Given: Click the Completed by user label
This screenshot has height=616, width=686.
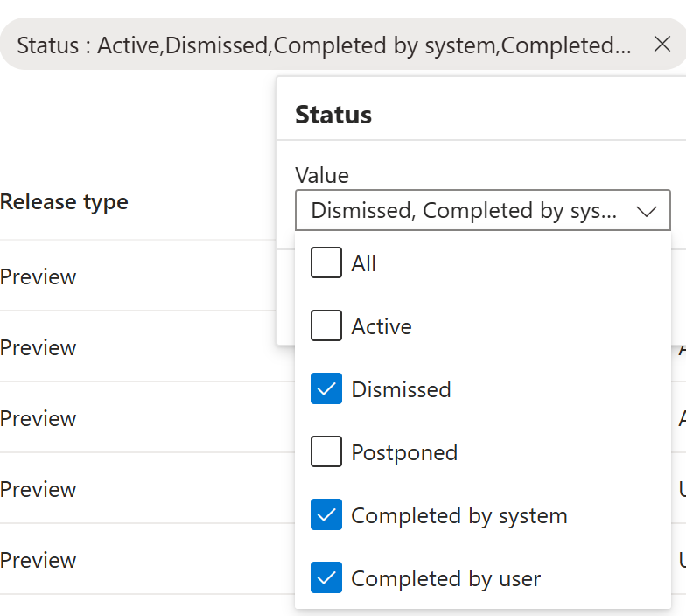Looking at the screenshot, I should click(x=446, y=578).
